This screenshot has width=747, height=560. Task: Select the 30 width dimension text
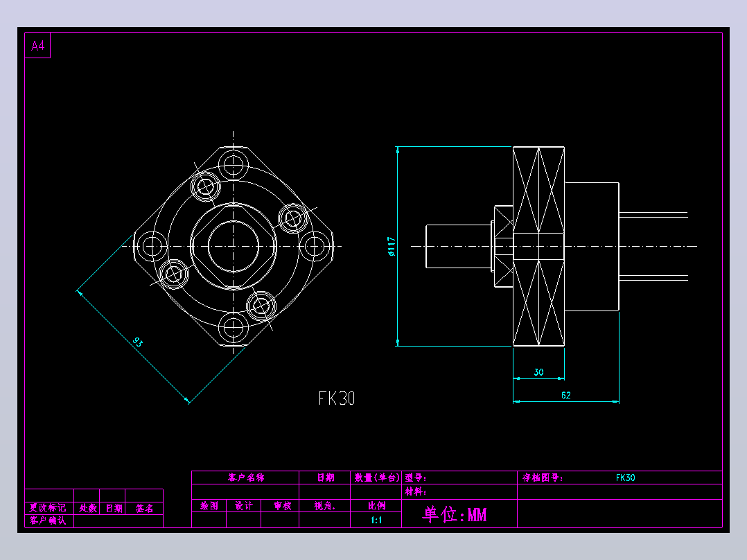tap(539, 371)
